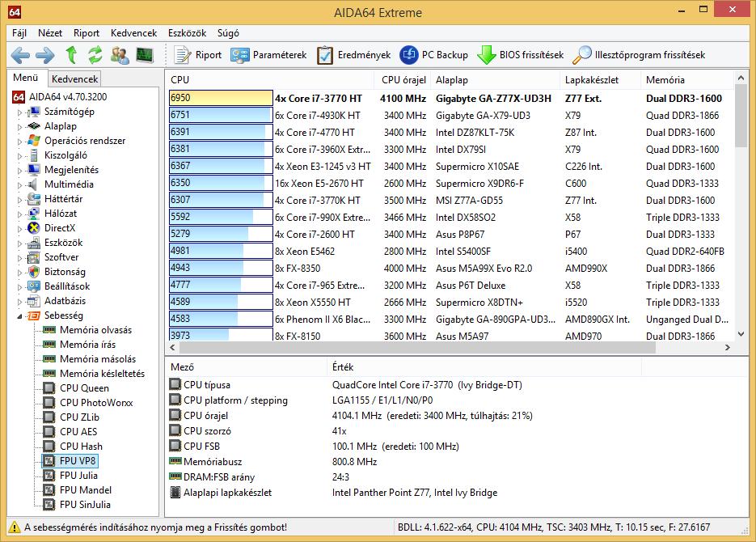Click the Back navigation arrow

pyautogui.click(x=19, y=55)
